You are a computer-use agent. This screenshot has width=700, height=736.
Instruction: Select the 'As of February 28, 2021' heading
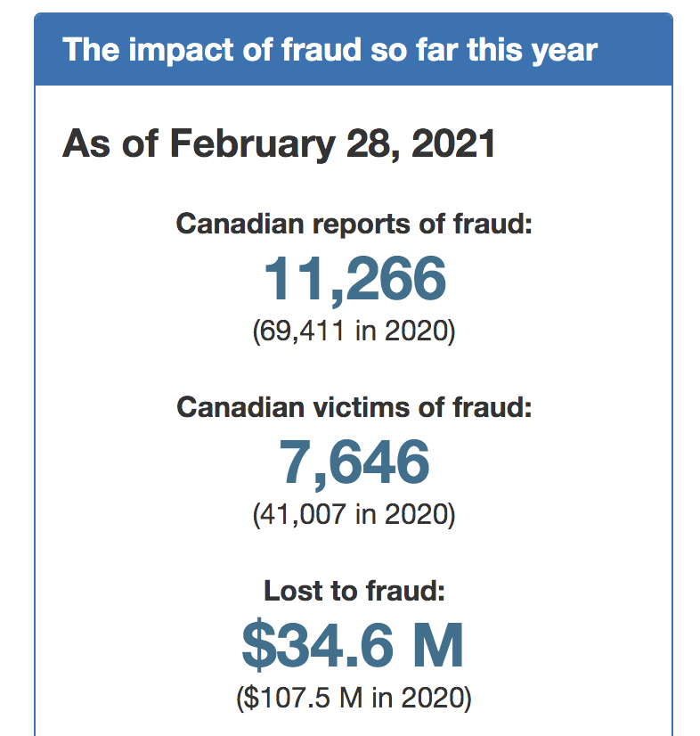pyautogui.click(x=279, y=143)
